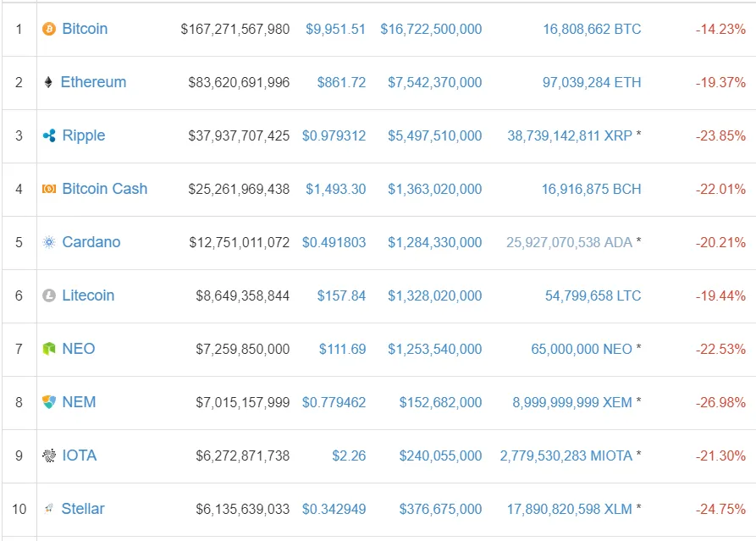Screen dimensions: 756x541
Task: Click Ripple price $0.979312
Action: click(x=334, y=136)
